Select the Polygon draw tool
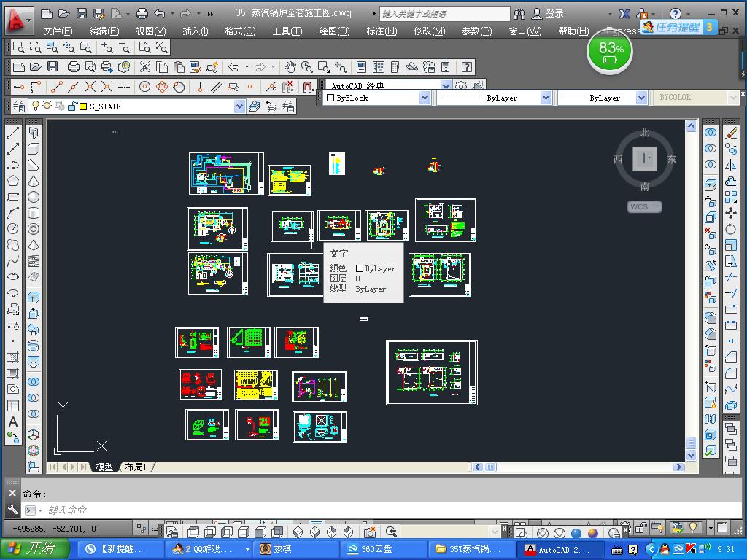Screen dimensions: 747x560 point(13,181)
